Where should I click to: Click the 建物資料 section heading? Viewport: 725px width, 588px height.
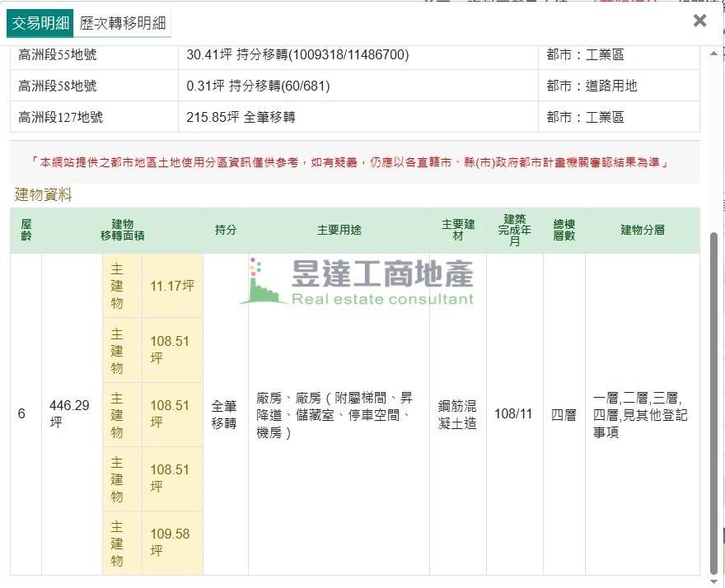pyautogui.click(x=44, y=194)
